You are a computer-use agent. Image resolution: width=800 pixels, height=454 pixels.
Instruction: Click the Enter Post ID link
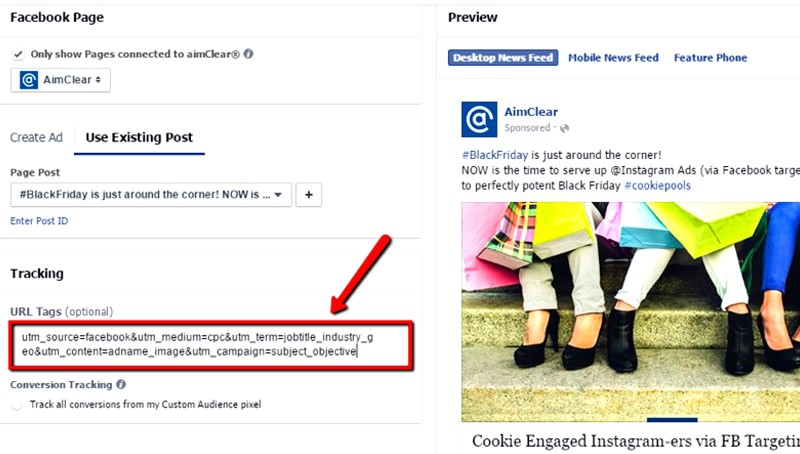tap(39, 221)
